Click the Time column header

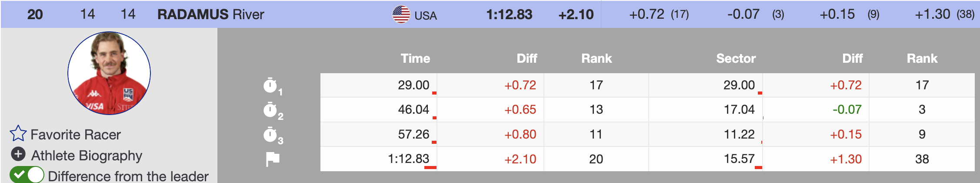415,58
